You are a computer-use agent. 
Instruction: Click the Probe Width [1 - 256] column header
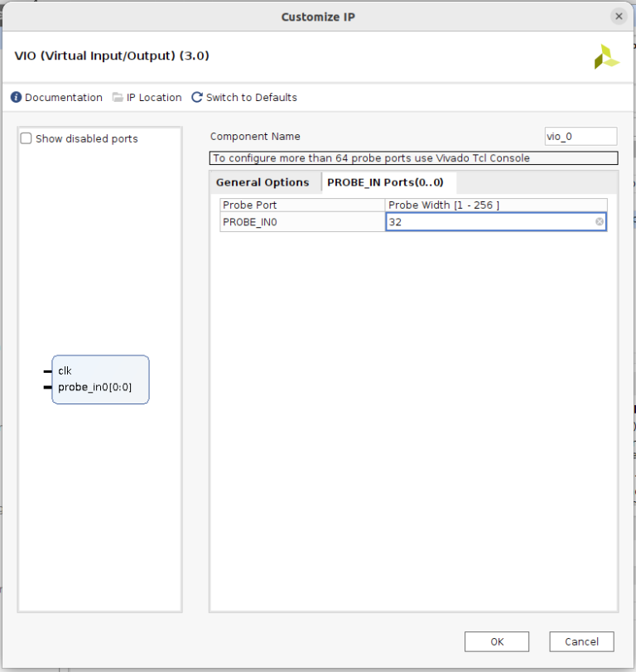495,205
